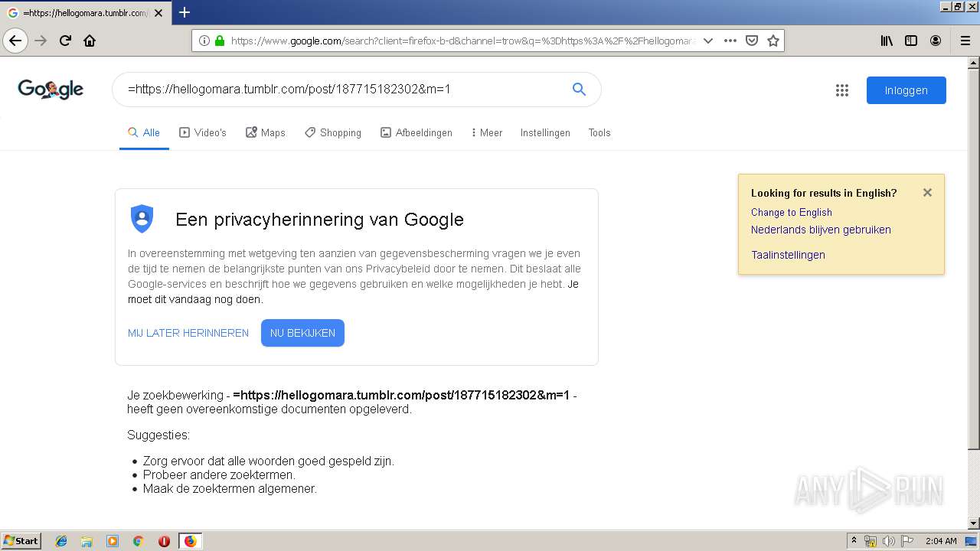Click the taskbar clock 2:04 AM

click(x=941, y=541)
